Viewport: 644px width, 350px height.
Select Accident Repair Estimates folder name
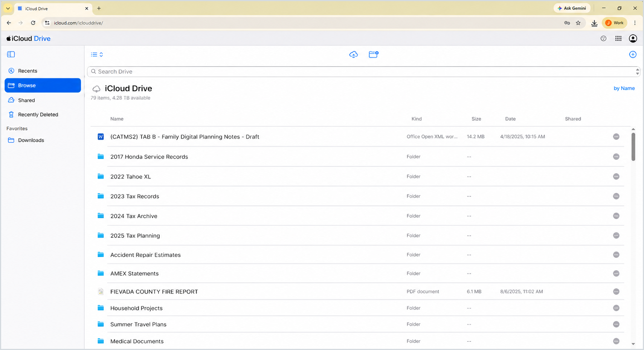[145, 255]
